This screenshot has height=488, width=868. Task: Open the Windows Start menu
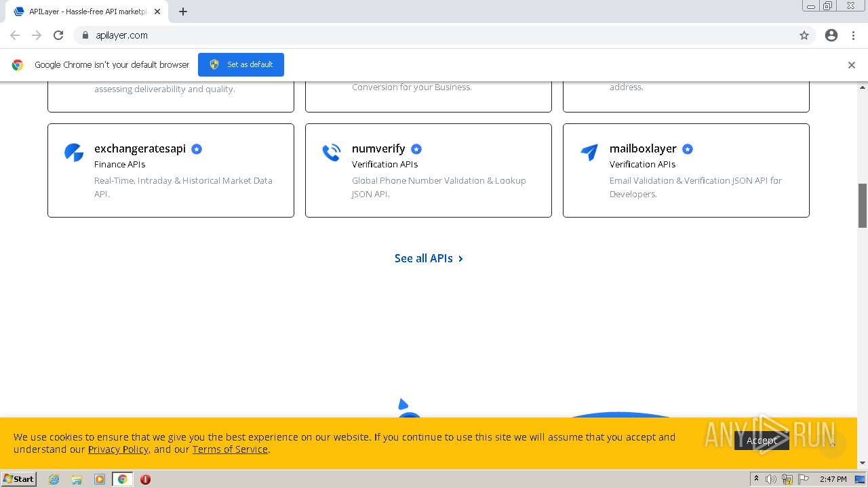tap(19, 479)
